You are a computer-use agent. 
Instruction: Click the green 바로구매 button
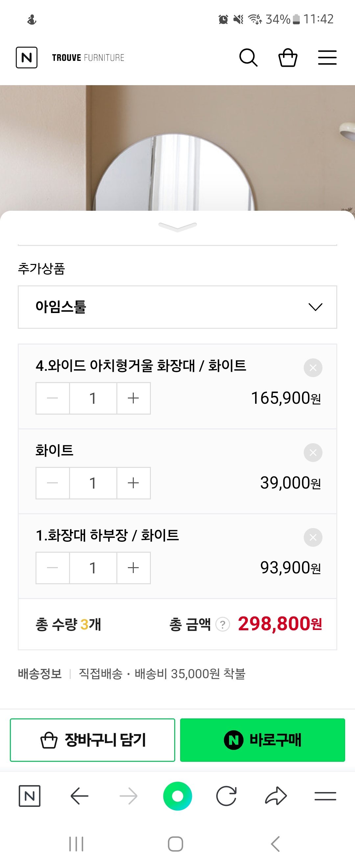pos(262,740)
